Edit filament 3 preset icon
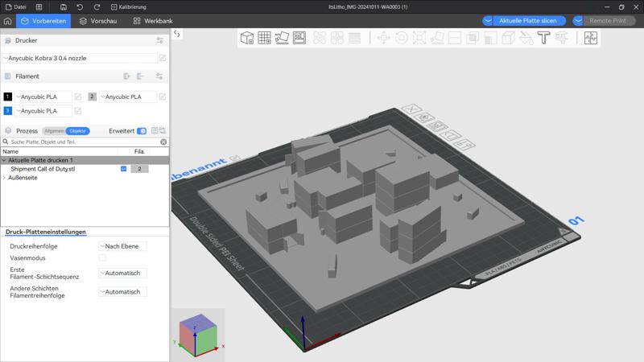Screen dimensions: 644x362 78,111
